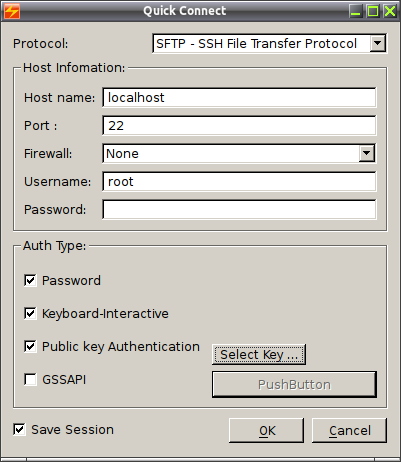Click the Cancel button
Viewport: 401px width, 462px height.
click(x=349, y=431)
